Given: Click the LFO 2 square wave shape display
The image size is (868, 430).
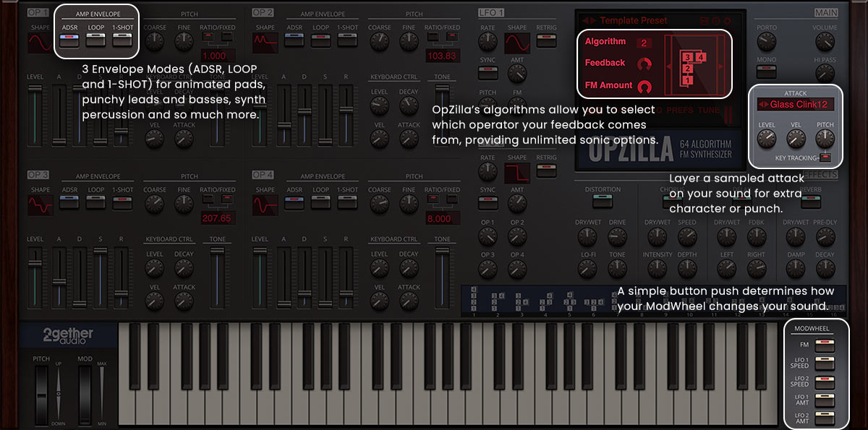Looking at the screenshot, I should point(516,172).
